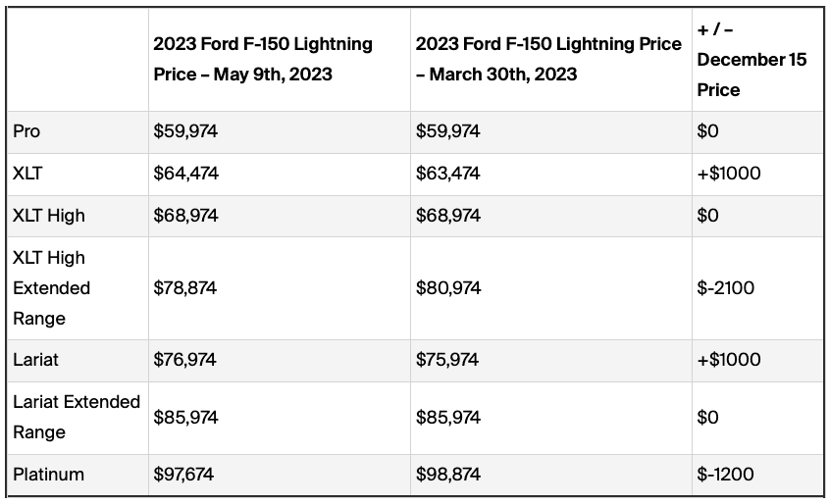The height and width of the screenshot is (504, 829).
Task: Click the $-2100 price change cell
Action: click(x=725, y=288)
